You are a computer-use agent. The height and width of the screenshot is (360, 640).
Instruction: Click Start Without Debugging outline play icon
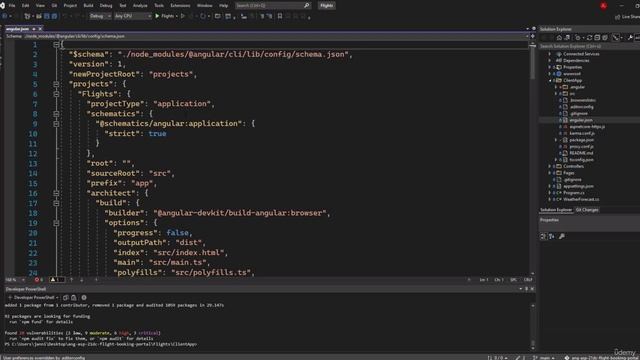pos(183,16)
